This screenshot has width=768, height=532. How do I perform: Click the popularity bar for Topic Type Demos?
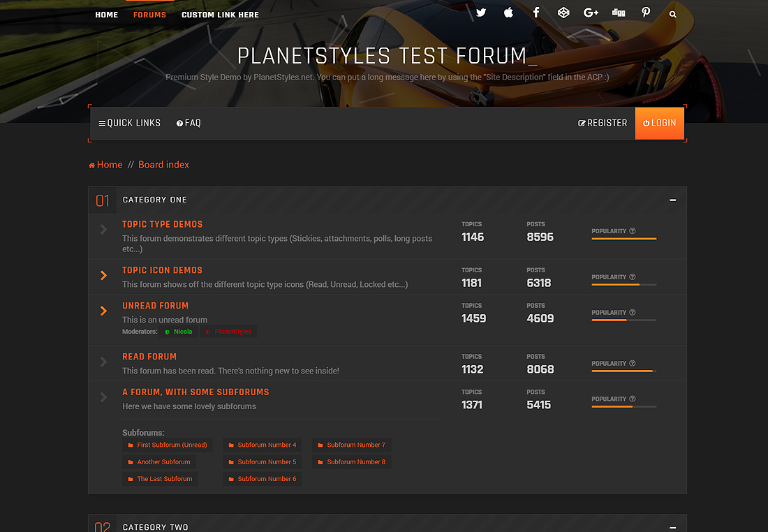[623, 239]
